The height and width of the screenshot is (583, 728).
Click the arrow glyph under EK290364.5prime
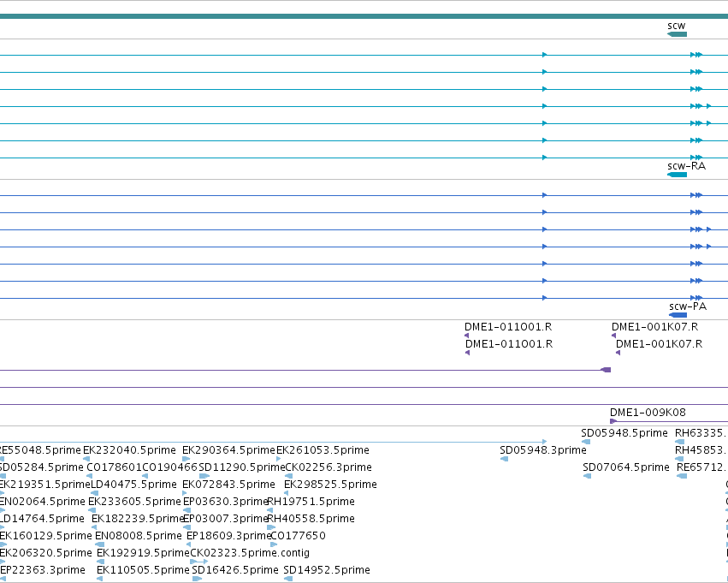[186, 459]
